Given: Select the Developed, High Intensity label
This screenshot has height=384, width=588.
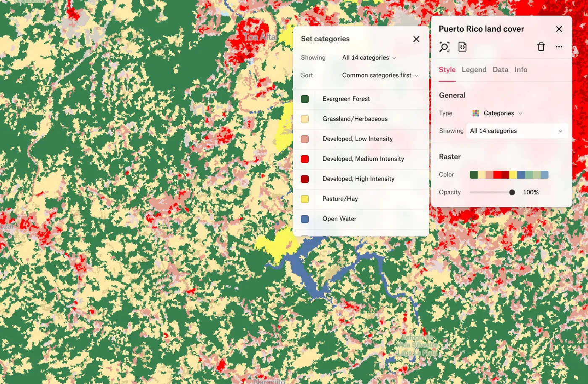Looking at the screenshot, I should pyautogui.click(x=358, y=179).
